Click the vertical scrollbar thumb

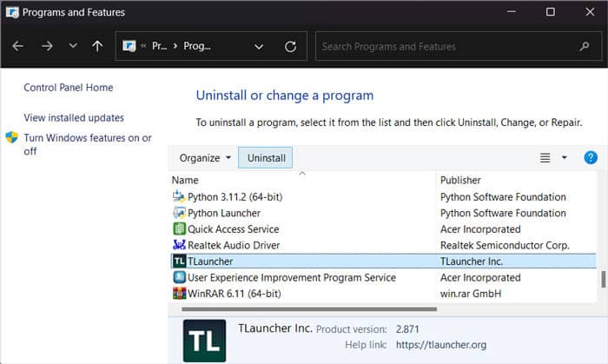click(x=603, y=279)
